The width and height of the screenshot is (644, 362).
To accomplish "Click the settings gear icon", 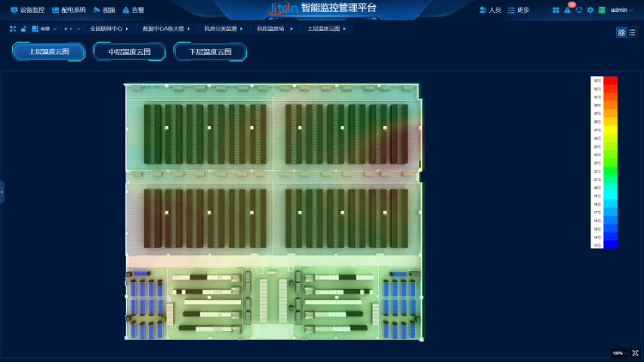I will pos(590,10).
